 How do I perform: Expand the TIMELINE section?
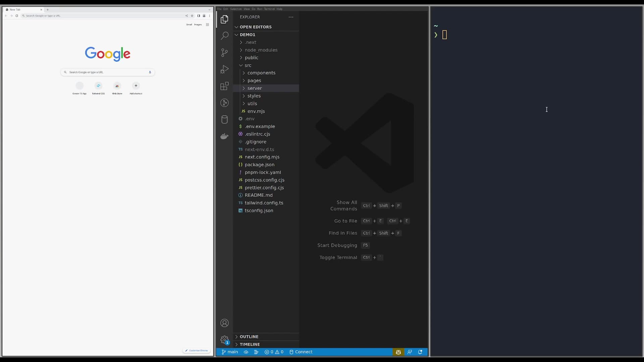click(x=250, y=344)
